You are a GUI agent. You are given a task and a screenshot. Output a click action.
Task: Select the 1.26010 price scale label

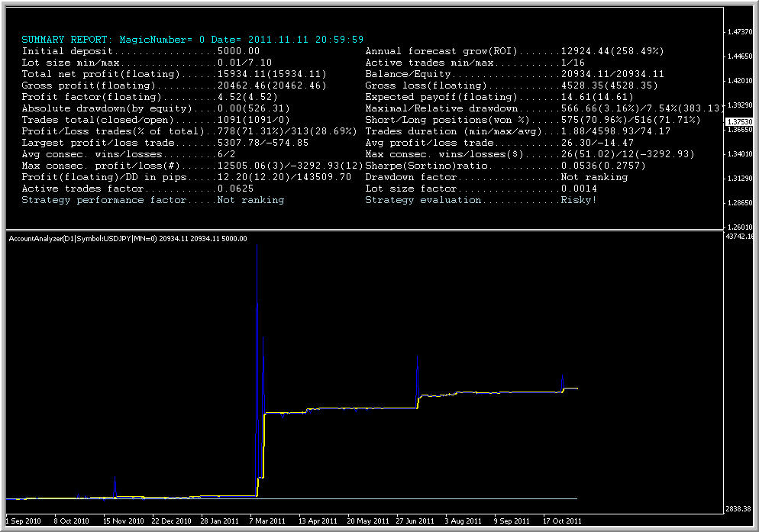coord(740,227)
